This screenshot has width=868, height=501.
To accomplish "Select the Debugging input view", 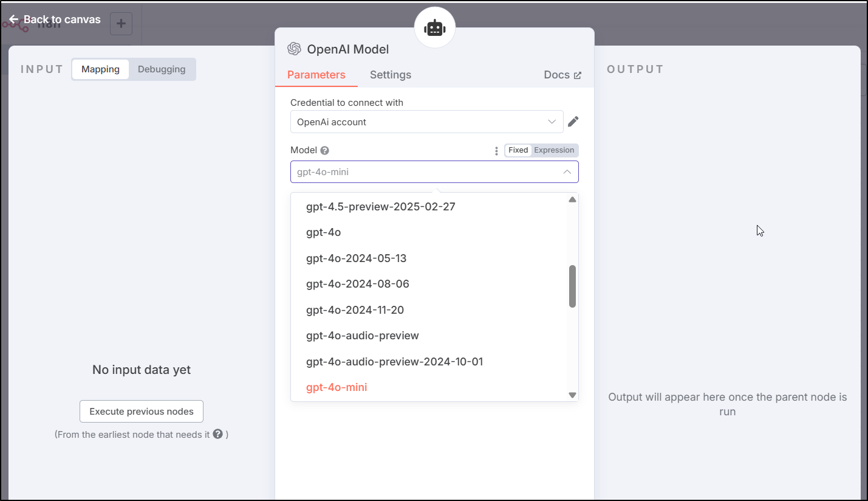I will 162,69.
